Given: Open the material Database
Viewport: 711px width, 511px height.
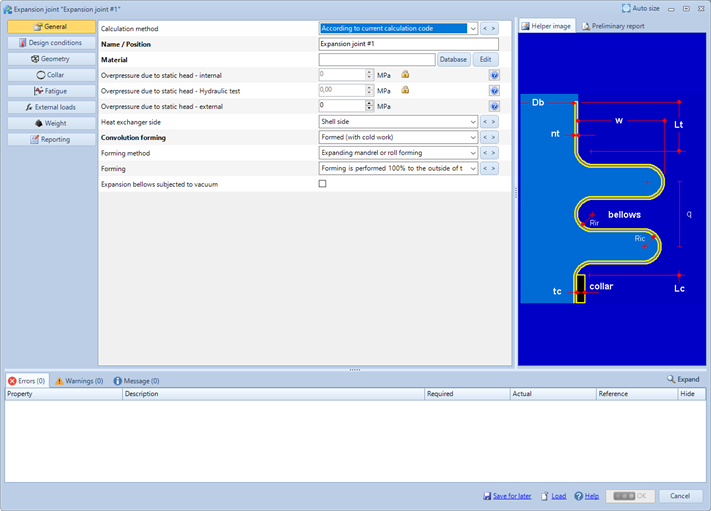Looking at the screenshot, I should (453, 59).
